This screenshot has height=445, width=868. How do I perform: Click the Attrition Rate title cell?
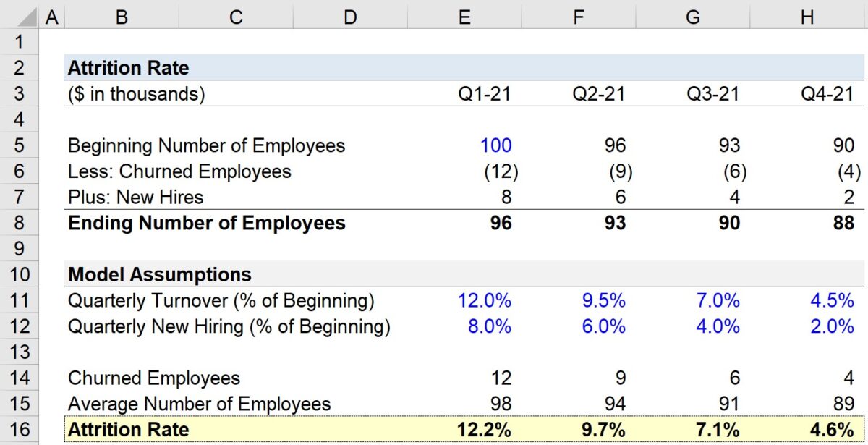tap(127, 67)
